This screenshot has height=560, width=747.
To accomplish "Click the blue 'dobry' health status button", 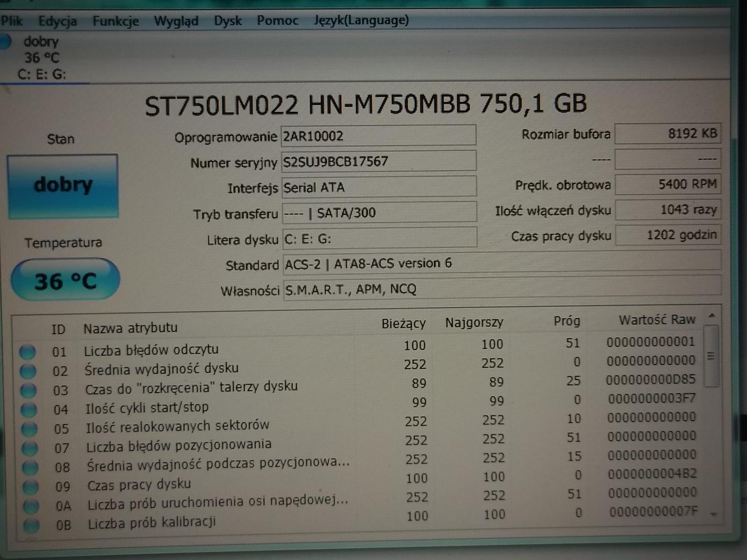I will (x=63, y=186).
